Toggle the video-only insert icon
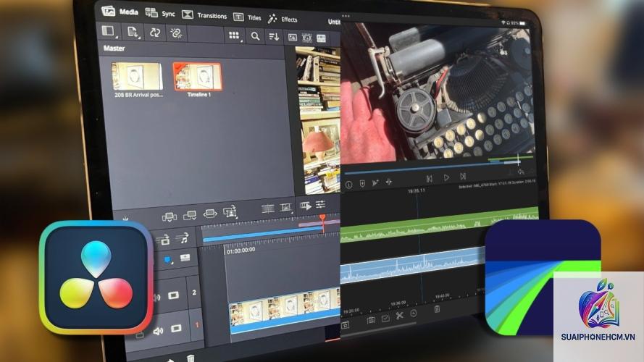Image resolution: width=644 pixels, height=362 pixels. (x=164, y=240)
